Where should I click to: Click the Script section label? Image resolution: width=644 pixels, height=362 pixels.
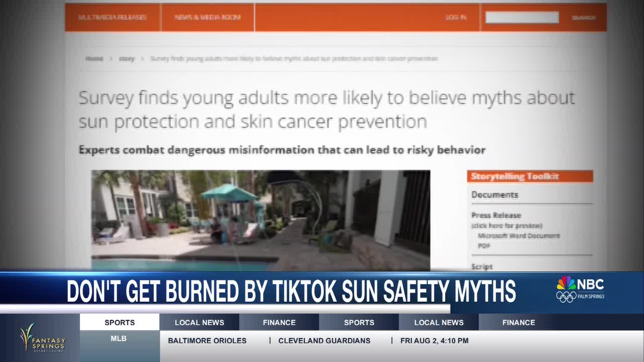point(482,266)
